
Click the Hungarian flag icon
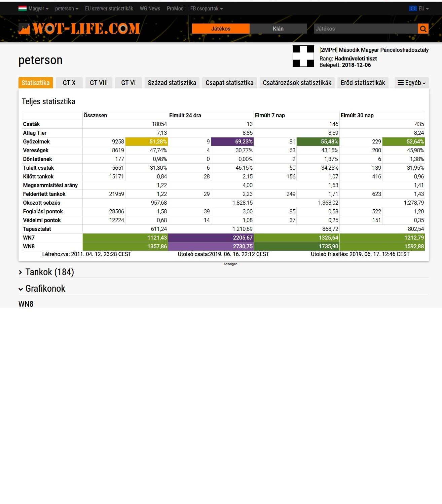tap(23, 8)
